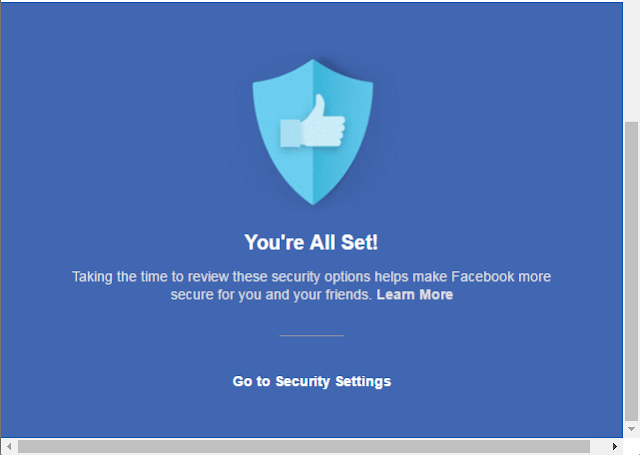The width and height of the screenshot is (640, 455).
Task: Select the word Facebook in the description
Action: click(x=482, y=277)
